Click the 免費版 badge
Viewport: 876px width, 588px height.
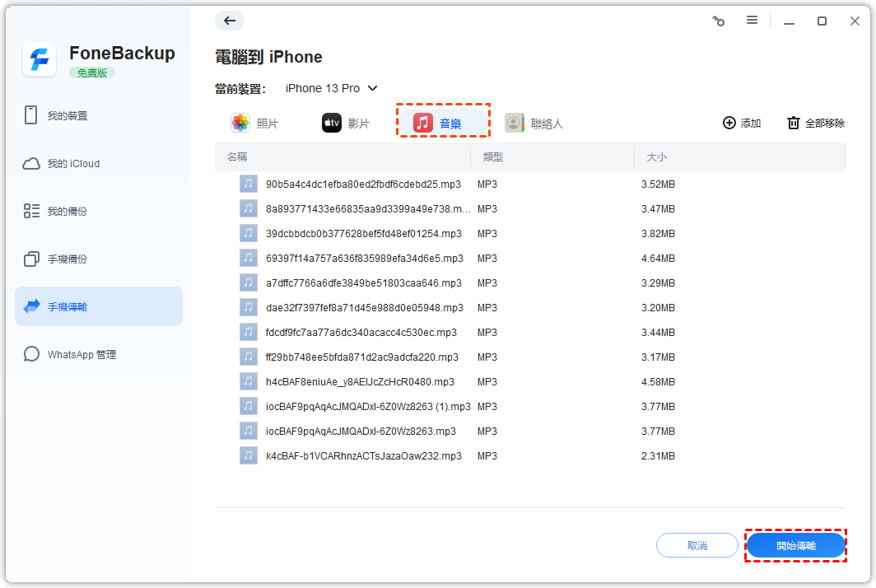(92, 72)
